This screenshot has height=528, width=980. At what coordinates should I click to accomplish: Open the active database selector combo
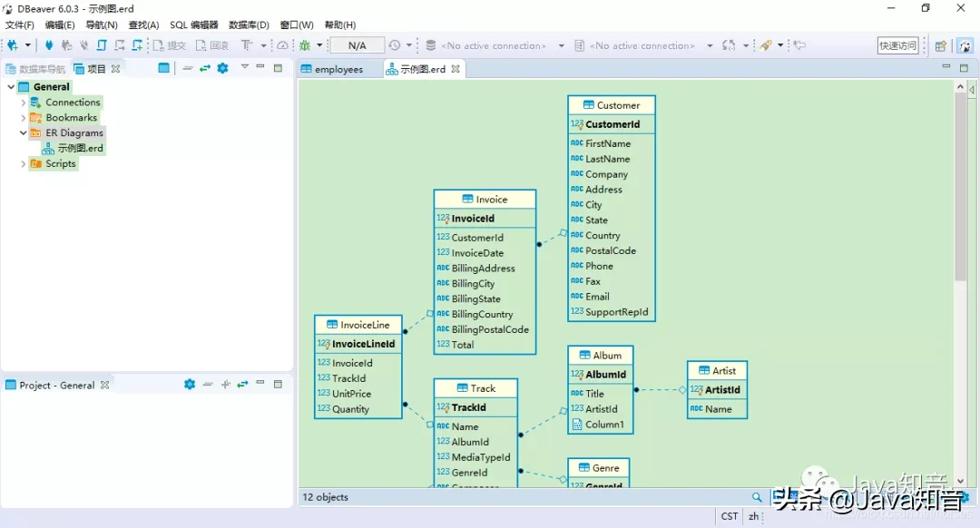[x=643, y=45]
